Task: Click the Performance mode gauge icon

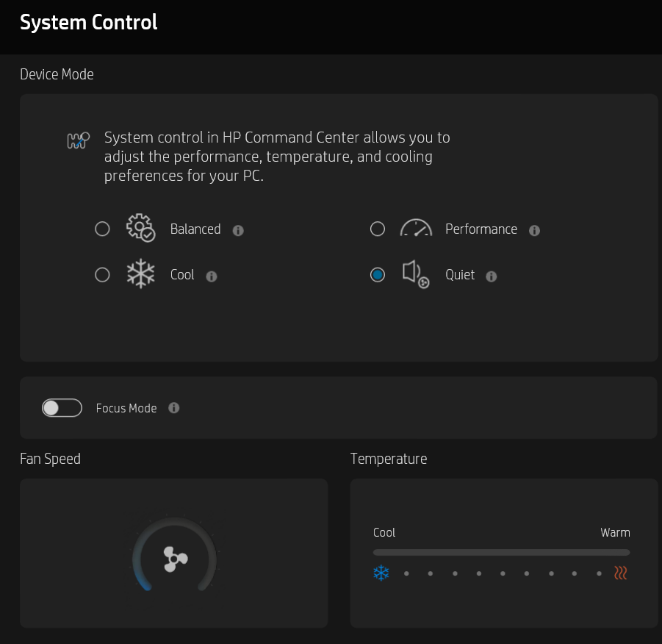Action: pos(416,229)
